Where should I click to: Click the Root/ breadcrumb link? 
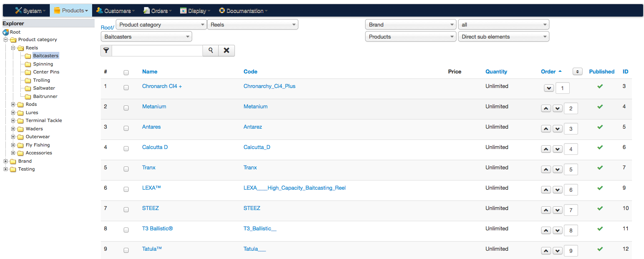click(x=107, y=27)
